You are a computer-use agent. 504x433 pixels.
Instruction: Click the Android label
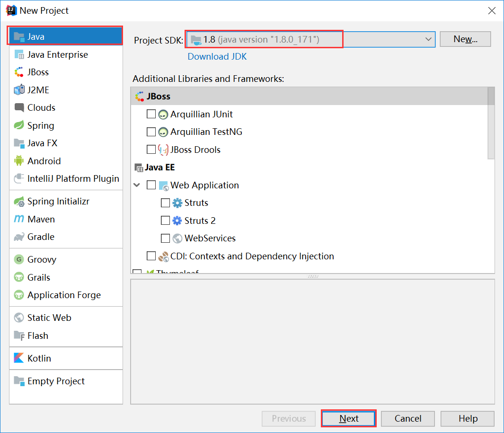44,161
